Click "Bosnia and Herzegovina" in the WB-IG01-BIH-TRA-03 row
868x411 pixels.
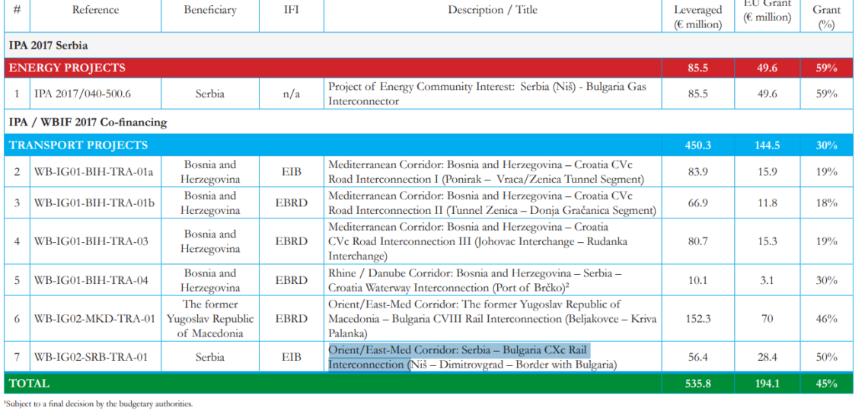(210, 241)
